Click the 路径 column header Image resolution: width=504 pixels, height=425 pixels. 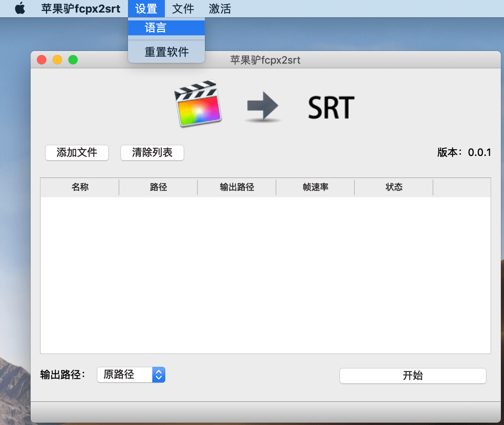[x=158, y=187]
